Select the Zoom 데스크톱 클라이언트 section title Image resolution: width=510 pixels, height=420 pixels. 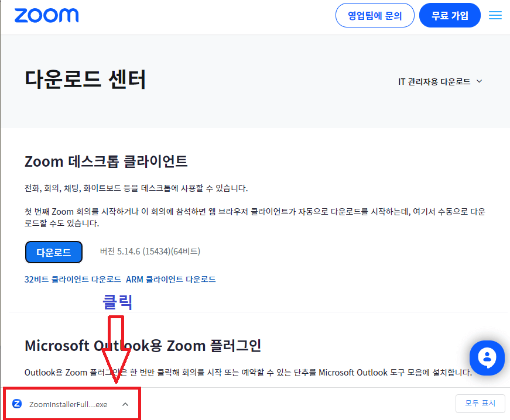pos(107,161)
